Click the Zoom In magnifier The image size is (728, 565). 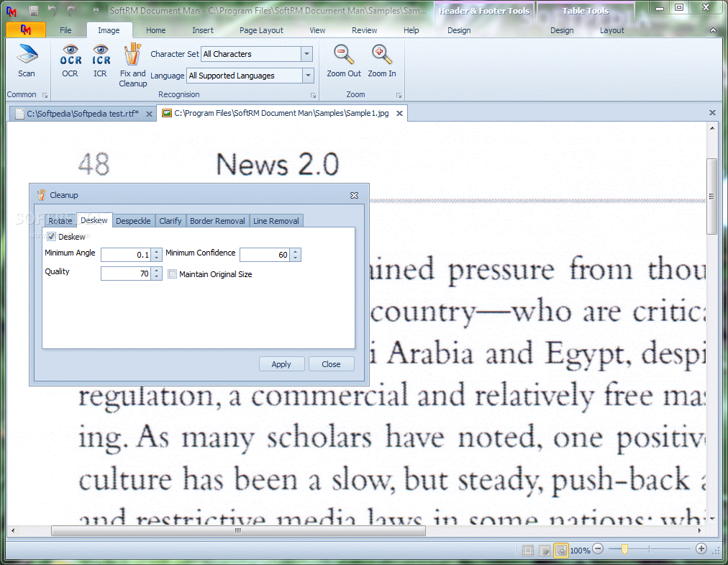[x=382, y=60]
